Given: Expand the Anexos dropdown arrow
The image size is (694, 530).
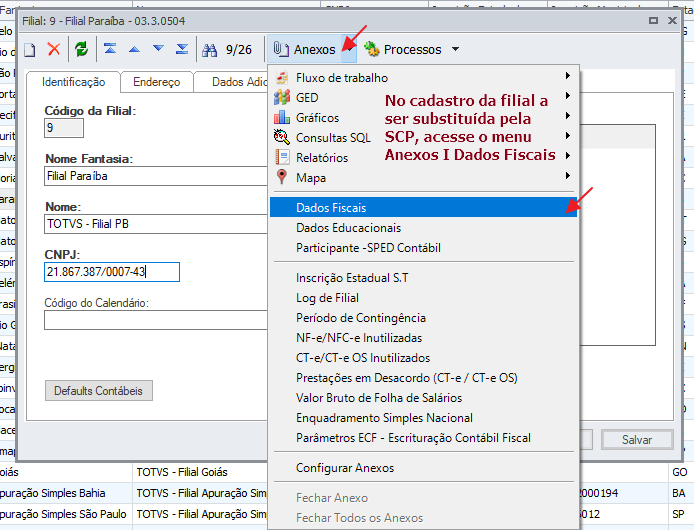Looking at the screenshot, I should [349, 49].
